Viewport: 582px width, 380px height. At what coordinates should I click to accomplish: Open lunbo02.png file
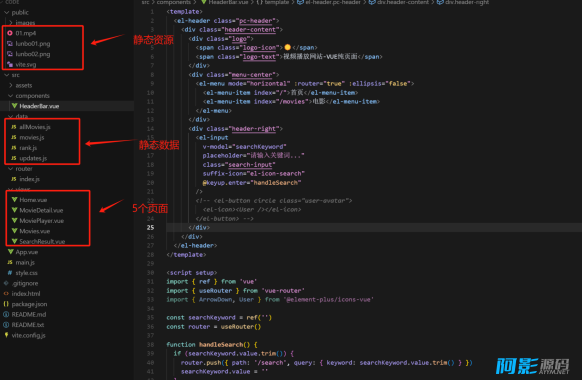pyautogui.click(x=33, y=54)
